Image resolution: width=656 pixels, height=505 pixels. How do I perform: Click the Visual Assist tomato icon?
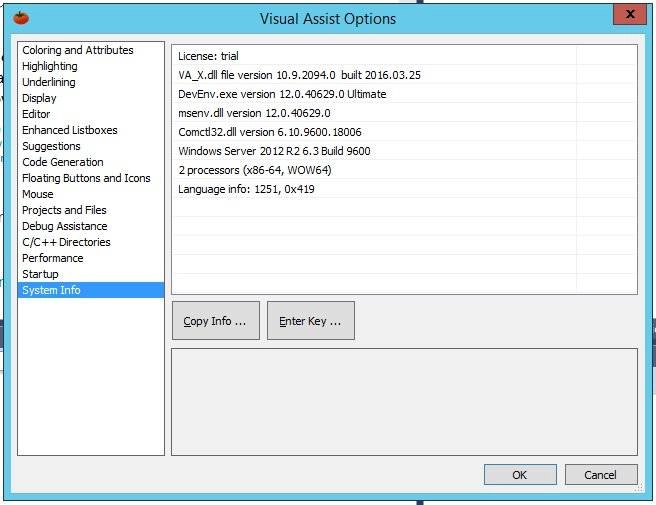pos(21,18)
